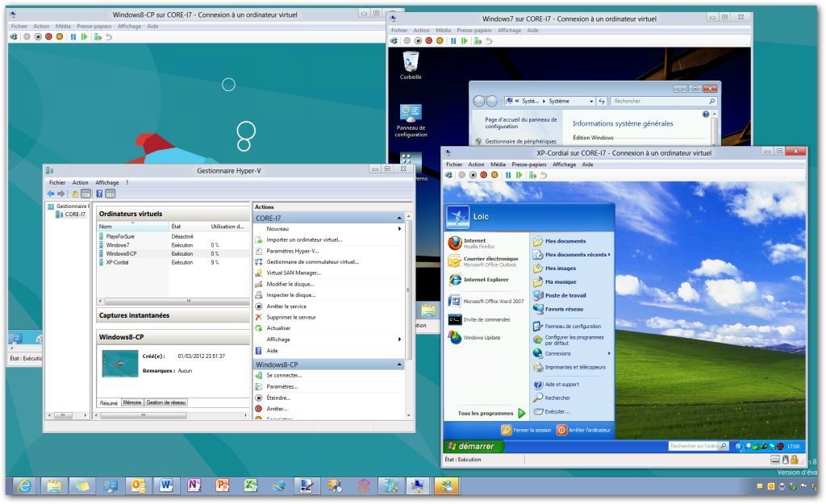Open Microsoft Office Word 2007 in XP menu

tap(486, 302)
